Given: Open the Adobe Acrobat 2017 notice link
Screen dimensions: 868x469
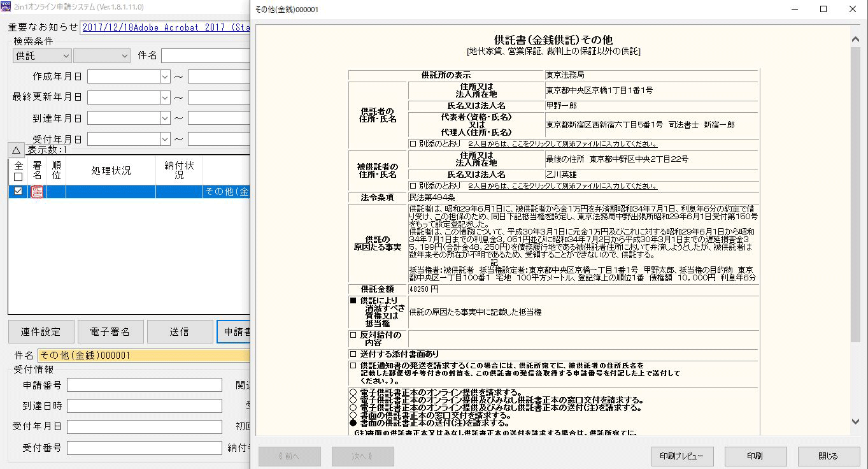Looking at the screenshot, I should (166, 27).
